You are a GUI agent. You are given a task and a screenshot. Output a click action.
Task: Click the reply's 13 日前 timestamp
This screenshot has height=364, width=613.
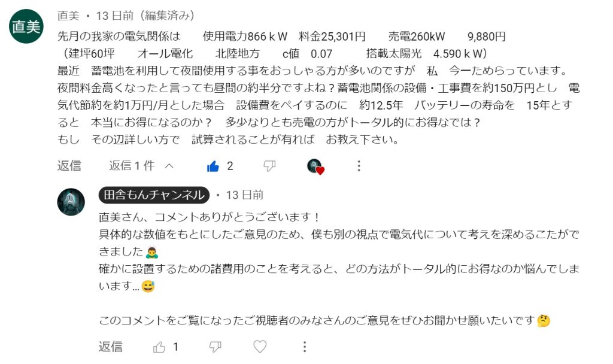tap(245, 195)
